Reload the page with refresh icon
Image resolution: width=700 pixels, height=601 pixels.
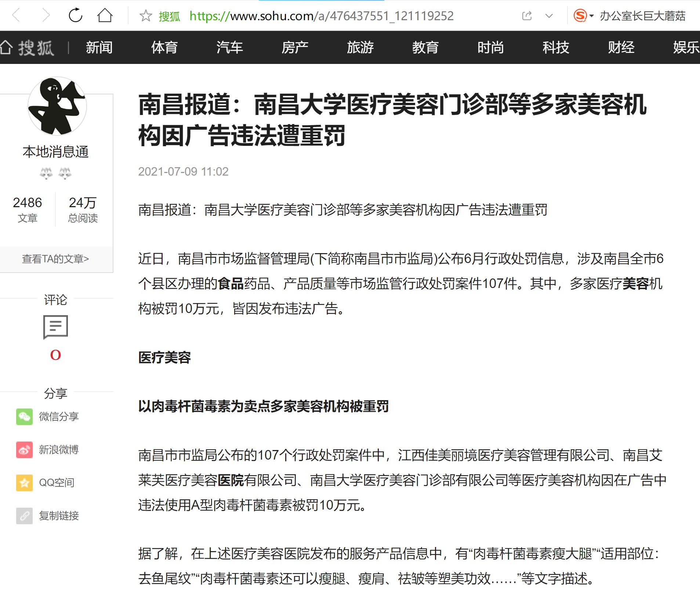pyautogui.click(x=76, y=15)
